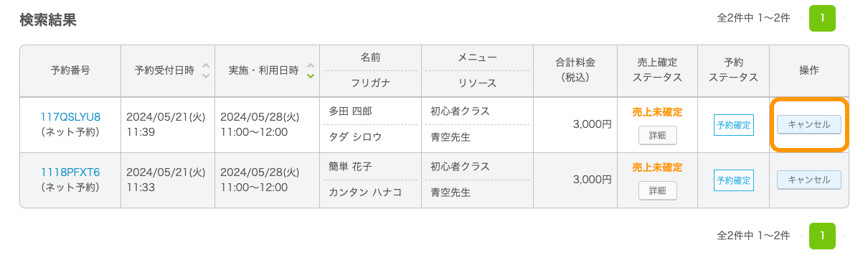Open reservation number 117QSLYU8 link

70,116
